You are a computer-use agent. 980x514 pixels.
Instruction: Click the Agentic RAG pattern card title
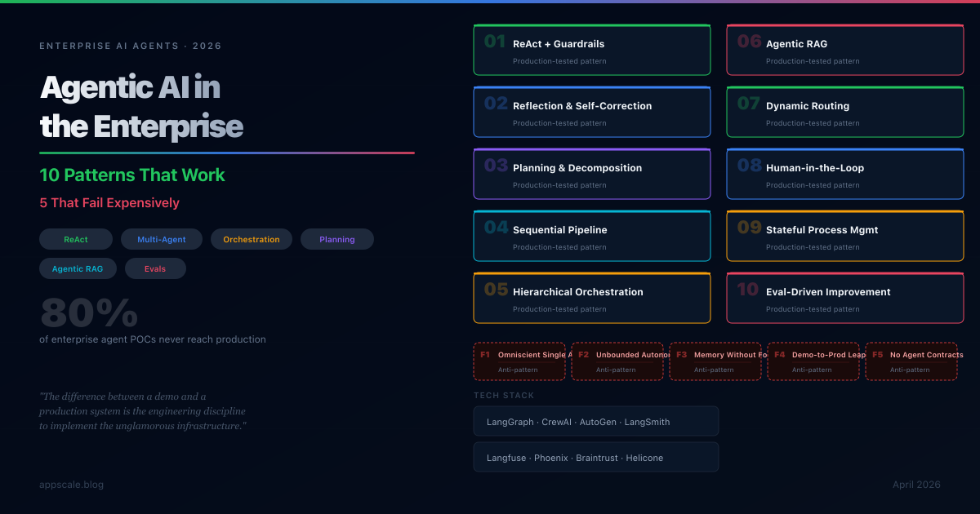click(796, 44)
